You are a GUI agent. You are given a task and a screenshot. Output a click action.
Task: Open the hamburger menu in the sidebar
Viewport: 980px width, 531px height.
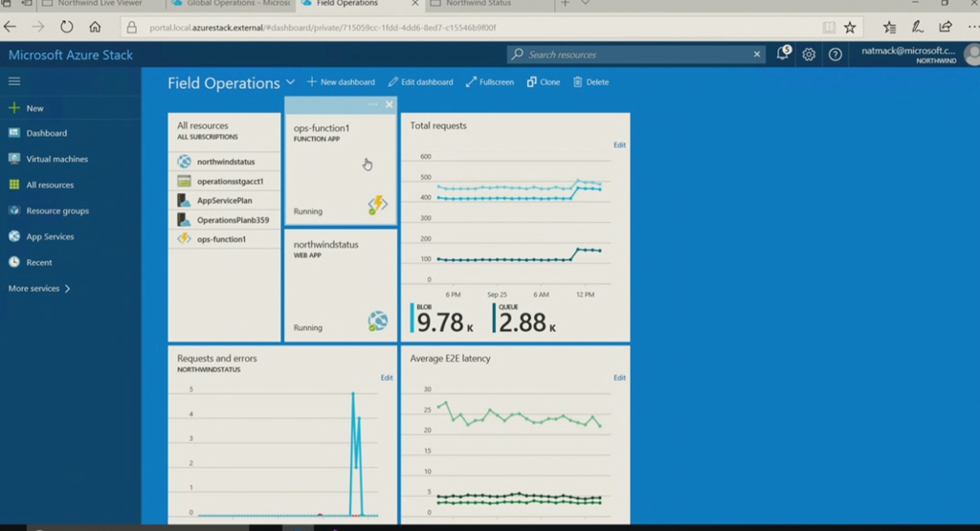(13, 81)
